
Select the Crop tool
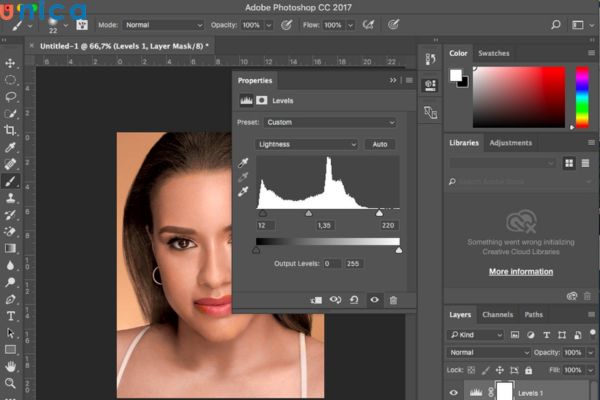click(x=11, y=130)
